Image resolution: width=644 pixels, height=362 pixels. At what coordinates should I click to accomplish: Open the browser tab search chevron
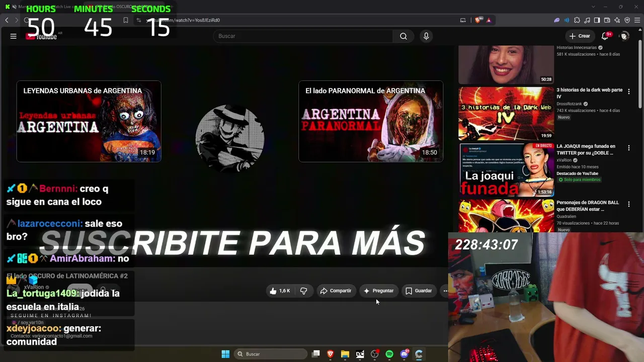point(593,7)
